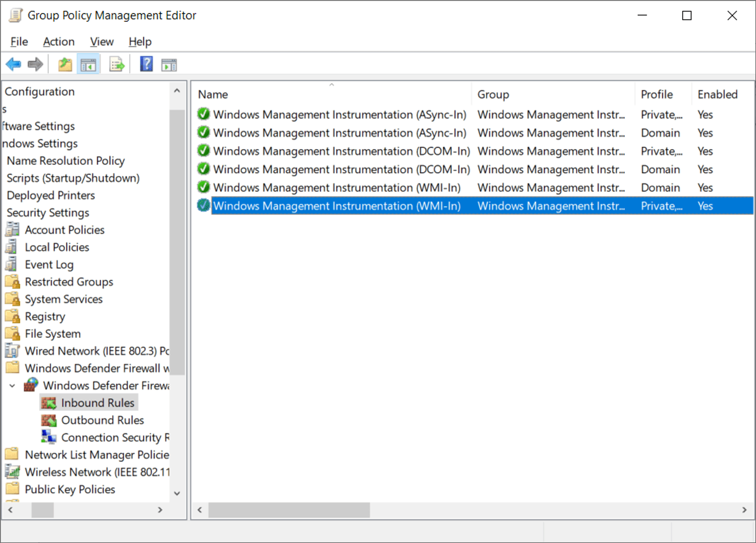Toggle Show/Hide Action Pane toolbar icon

coord(169,65)
